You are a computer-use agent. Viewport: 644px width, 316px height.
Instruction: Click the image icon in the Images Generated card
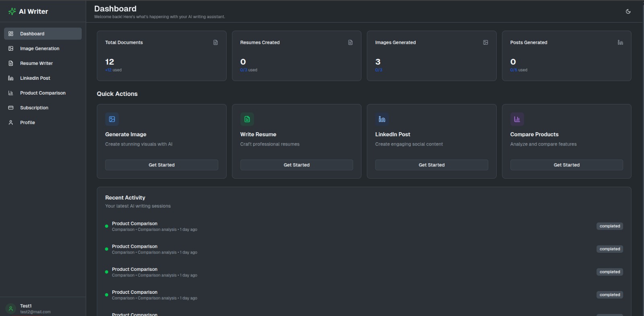[x=485, y=42]
